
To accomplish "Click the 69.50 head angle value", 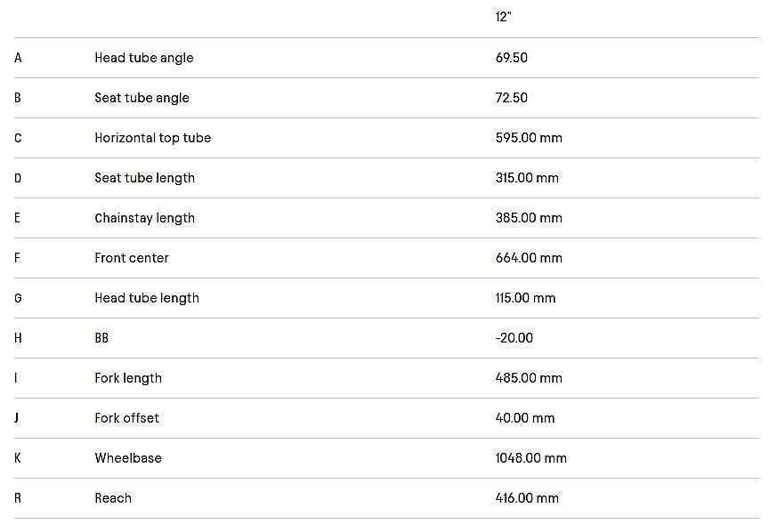I will [x=512, y=58].
